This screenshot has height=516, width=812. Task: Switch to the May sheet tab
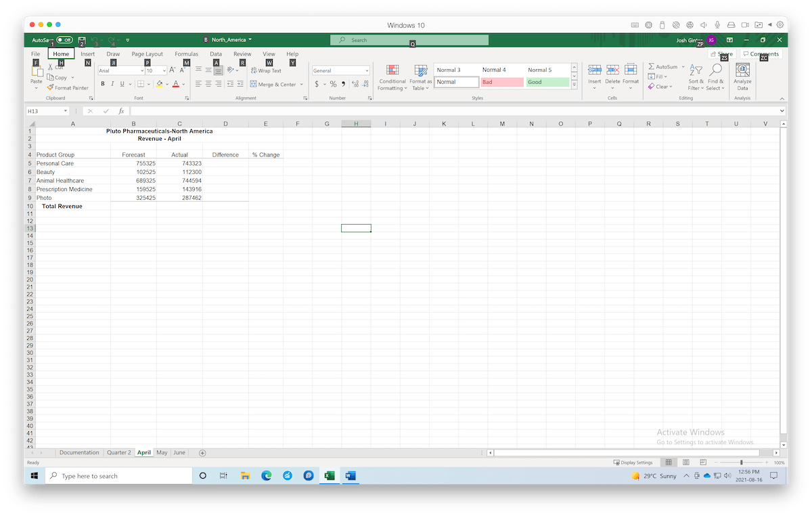pyautogui.click(x=162, y=452)
